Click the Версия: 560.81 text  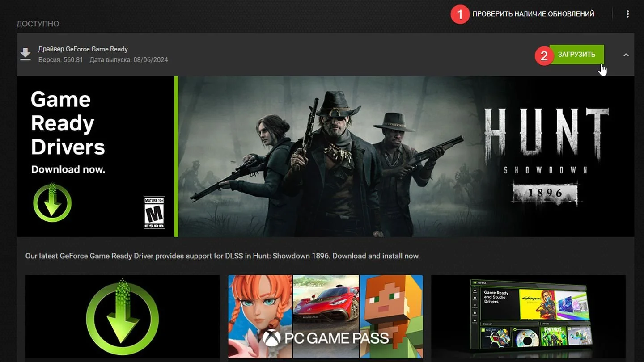(60, 60)
